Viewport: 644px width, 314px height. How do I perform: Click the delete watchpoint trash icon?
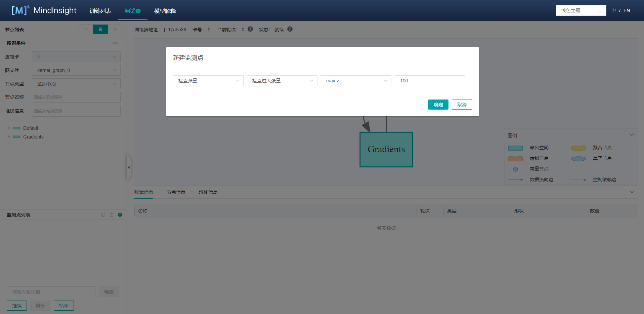pyautogui.click(x=112, y=215)
